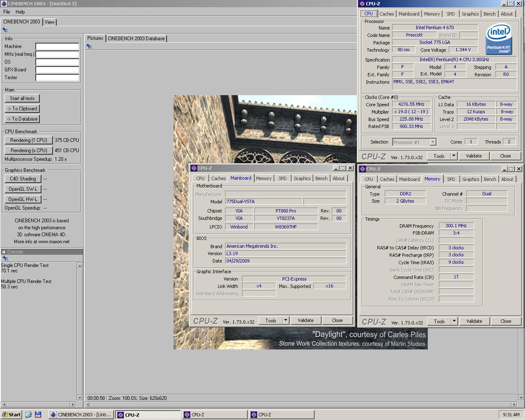
Task: Click the Intel Pentium 4 HT logo
Action: 499,39
